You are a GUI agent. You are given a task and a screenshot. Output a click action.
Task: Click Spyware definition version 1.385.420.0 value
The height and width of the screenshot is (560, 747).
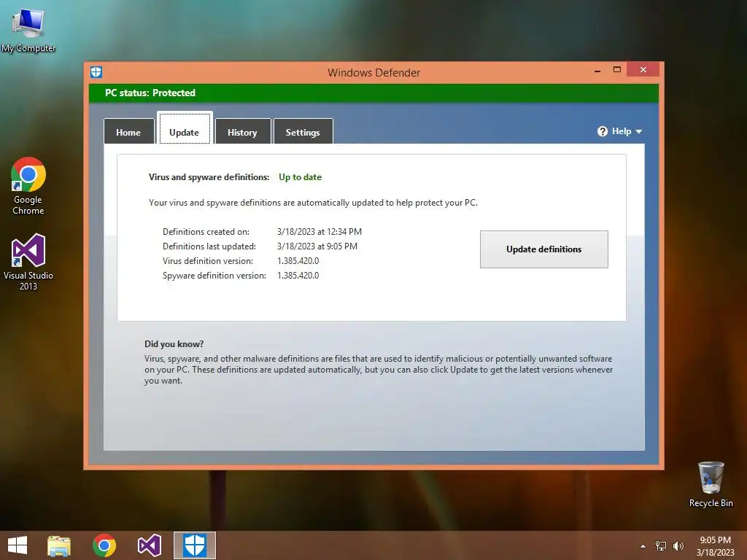(x=298, y=275)
